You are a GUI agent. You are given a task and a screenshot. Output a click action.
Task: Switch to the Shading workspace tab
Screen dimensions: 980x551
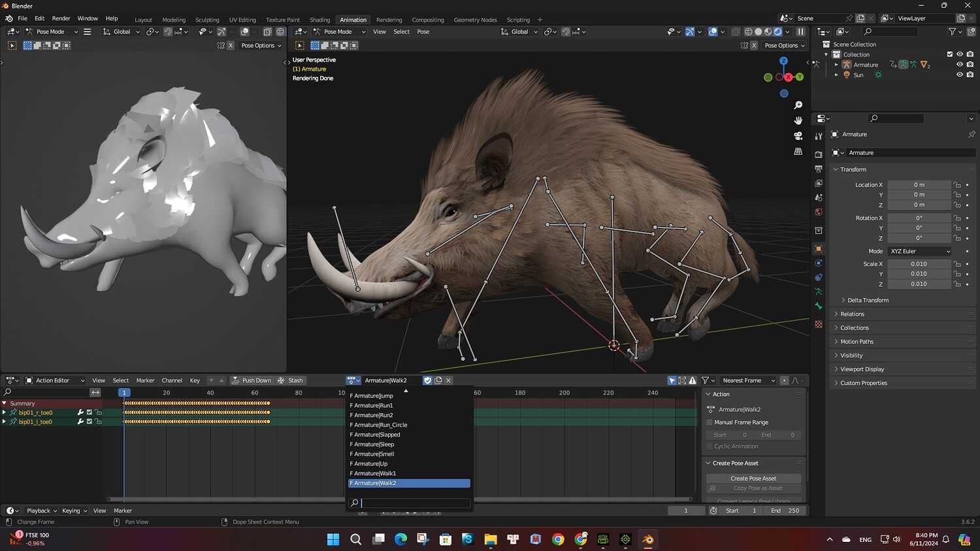[x=319, y=20]
